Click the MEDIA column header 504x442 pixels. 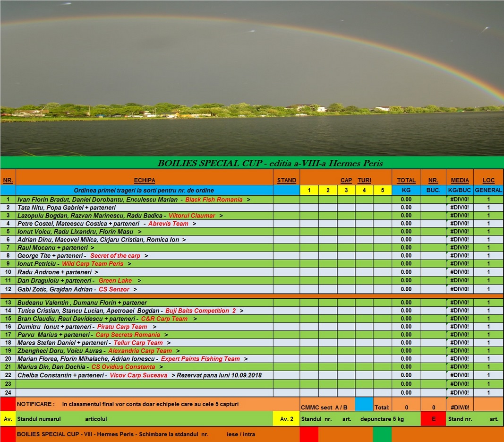pos(460,180)
